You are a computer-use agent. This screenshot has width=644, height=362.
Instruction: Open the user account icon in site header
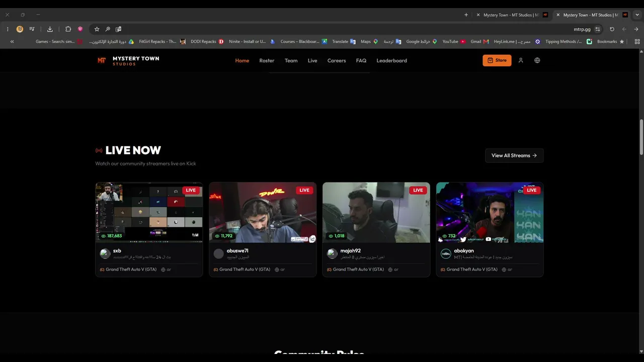(x=521, y=60)
